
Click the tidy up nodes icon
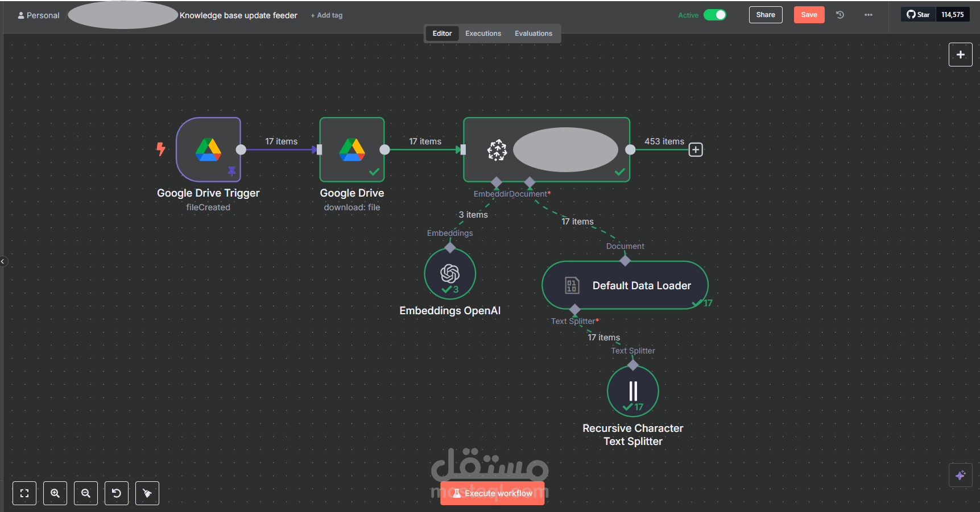(147, 493)
